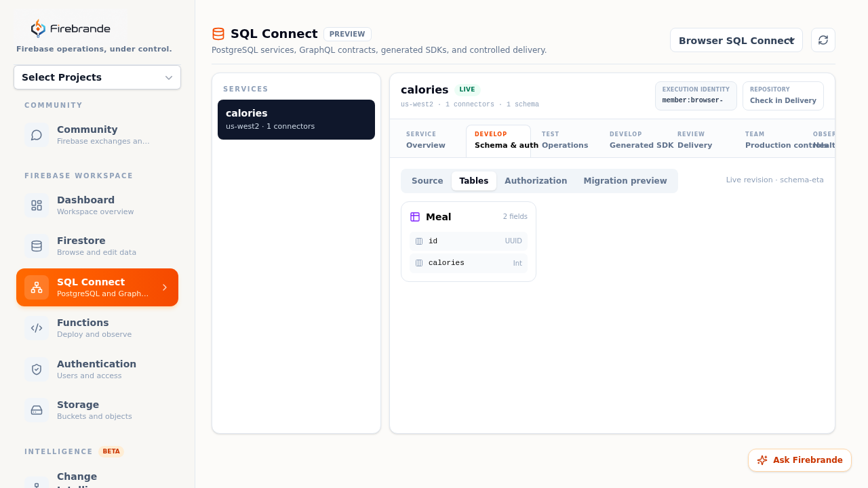This screenshot has height=488, width=868.
Task: Select the calories service card
Action: click(x=296, y=119)
